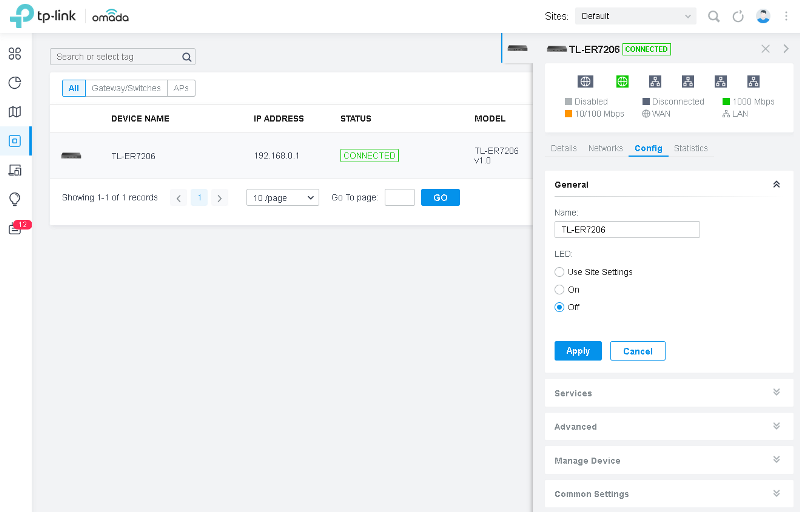Screen dimensions: 800x512
Task: Switch to the Networks tab
Action: pyautogui.click(x=605, y=148)
